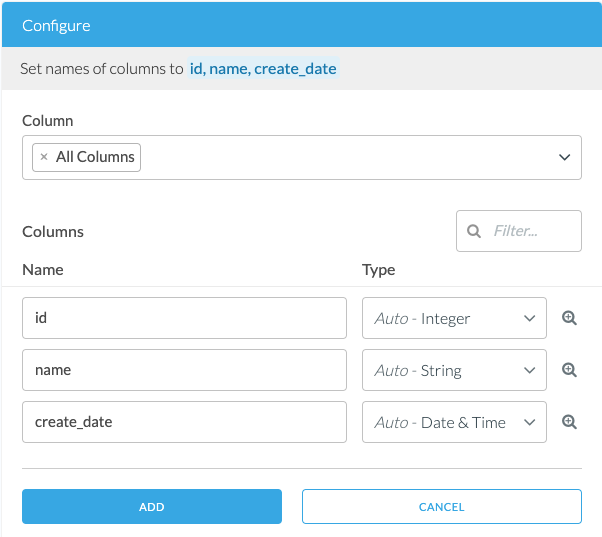602x537 pixels.
Task: Select the All Columns tag
Action: coord(96,157)
